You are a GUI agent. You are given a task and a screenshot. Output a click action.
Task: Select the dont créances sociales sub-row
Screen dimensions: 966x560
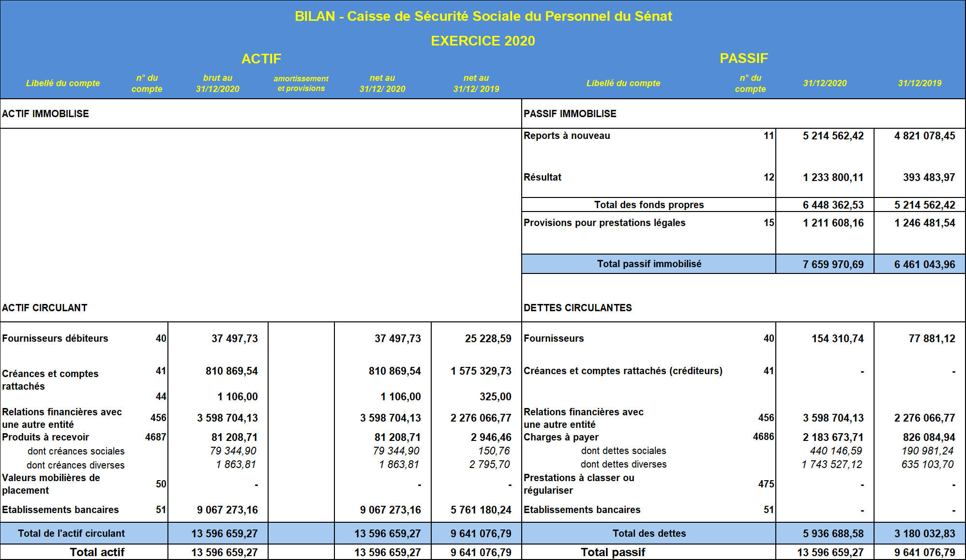click(x=76, y=452)
